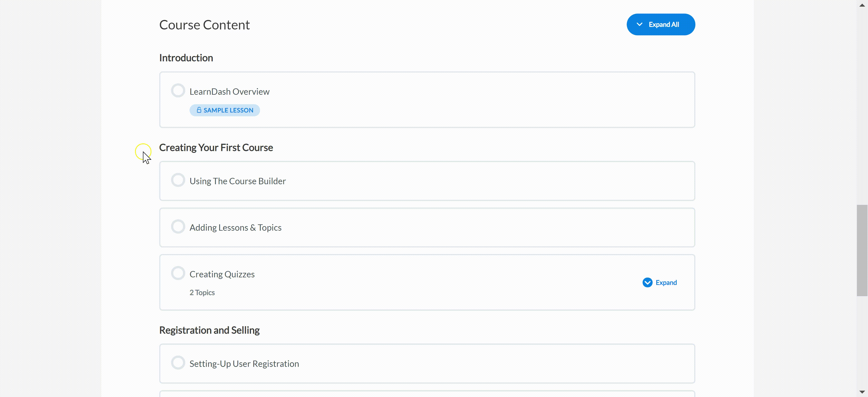The width and height of the screenshot is (868, 397).
Task: Expand the Creating Quizzes lesson topics
Action: 659,282
